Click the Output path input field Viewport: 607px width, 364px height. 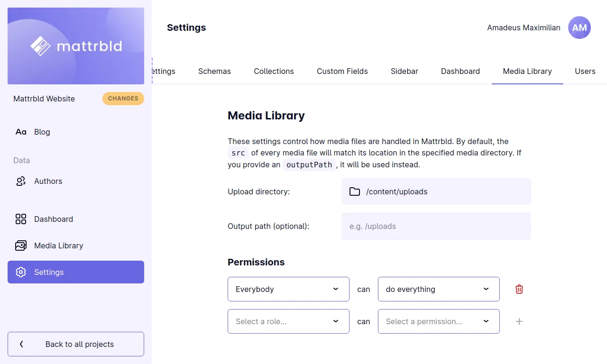coord(436,226)
